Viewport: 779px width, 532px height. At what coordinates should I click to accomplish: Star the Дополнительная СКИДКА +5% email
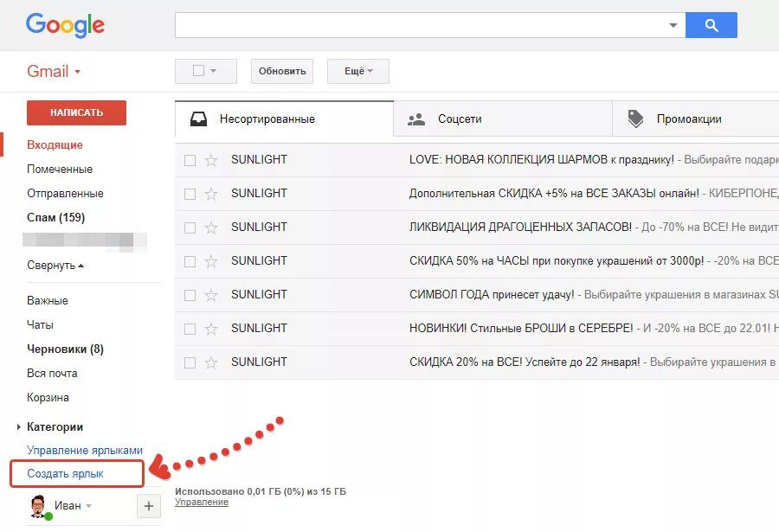coord(211,194)
